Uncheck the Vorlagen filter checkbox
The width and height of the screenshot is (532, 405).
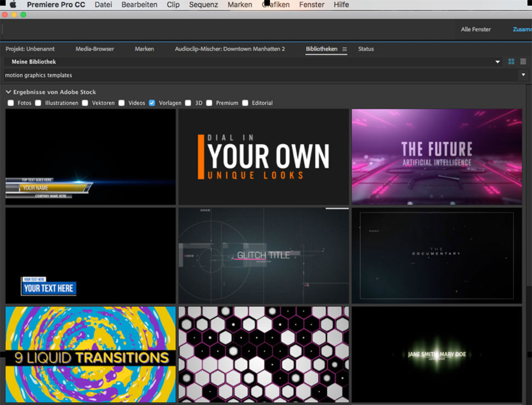152,103
